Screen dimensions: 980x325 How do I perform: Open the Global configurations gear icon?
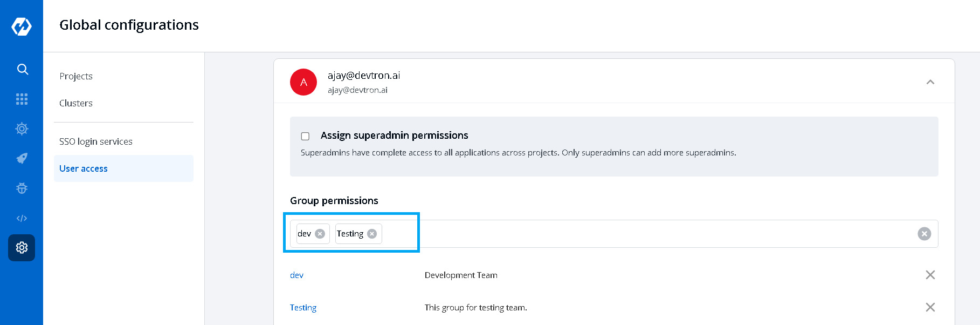click(x=22, y=248)
